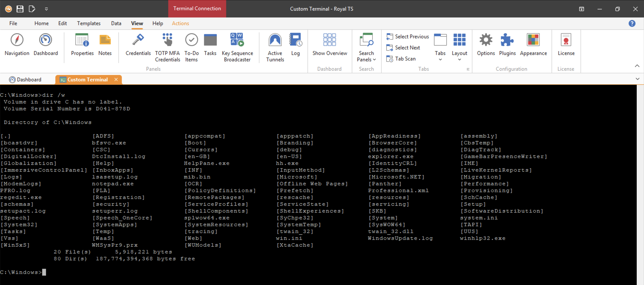Open Options configuration
Viewport: 644px width, 285px height.
pyautogui.click(x=486, y=45)
